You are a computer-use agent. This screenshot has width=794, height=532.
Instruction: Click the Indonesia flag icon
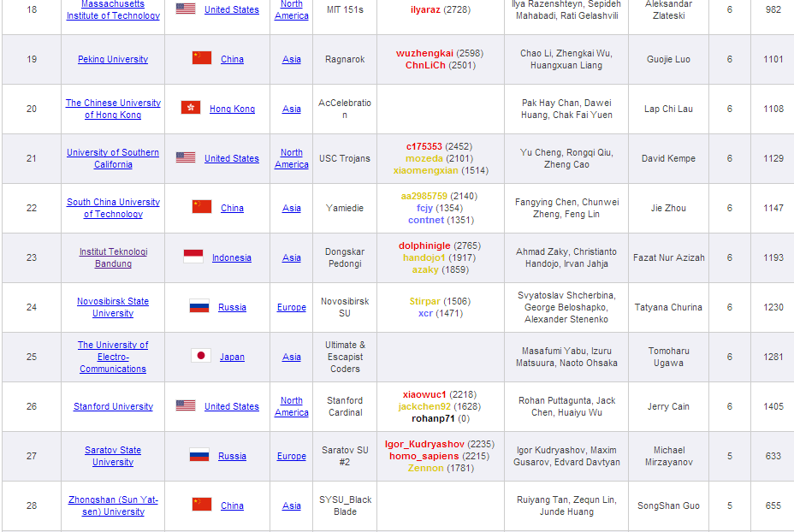(193, 257)
